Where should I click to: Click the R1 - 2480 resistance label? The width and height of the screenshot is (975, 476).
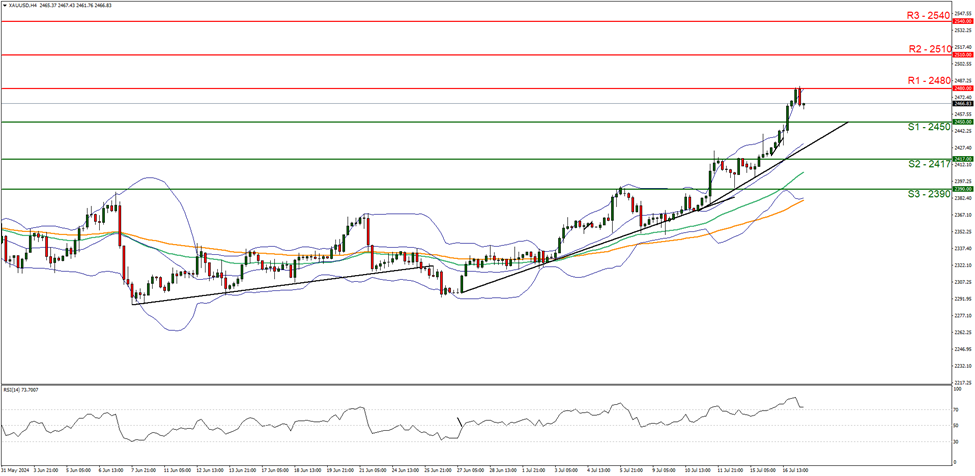tap(927, 81)
